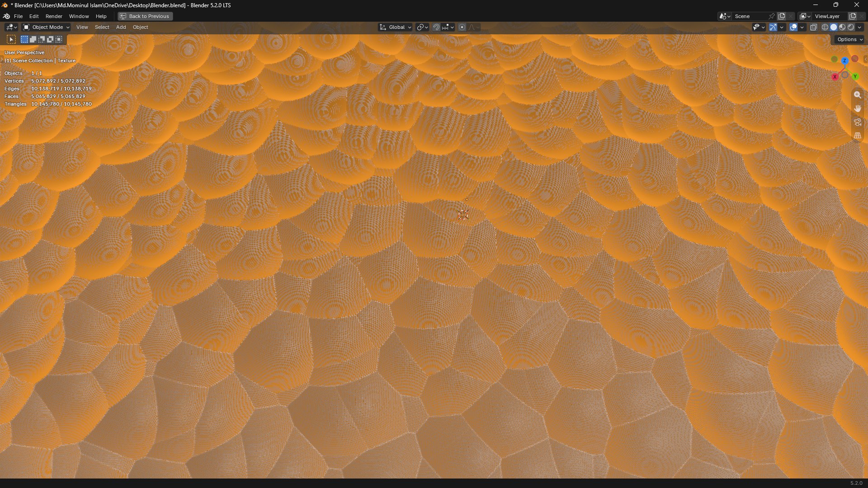This screenshot has height=488, width=868.
Task: Create new scene with duplicate icon
Action: 782,16
